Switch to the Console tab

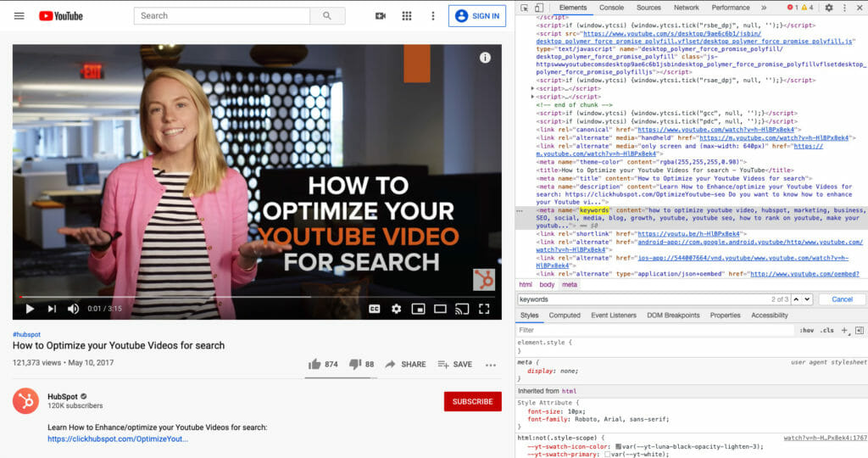(x=611, y=8)
